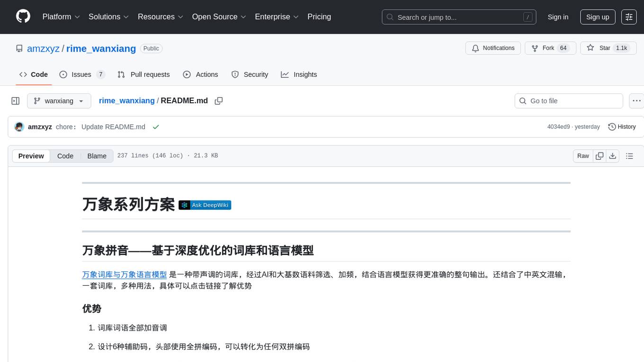Image resolution: width=644 pixels, height=362 pixels.
Task: Click the Ask DeepWiki badge
Action: (205, 205)
